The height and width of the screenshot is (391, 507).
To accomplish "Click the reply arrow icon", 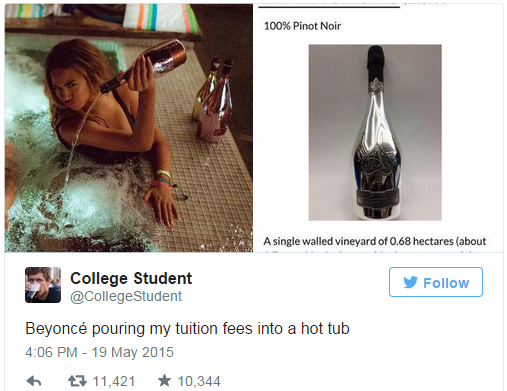I will tap(34, 381).
